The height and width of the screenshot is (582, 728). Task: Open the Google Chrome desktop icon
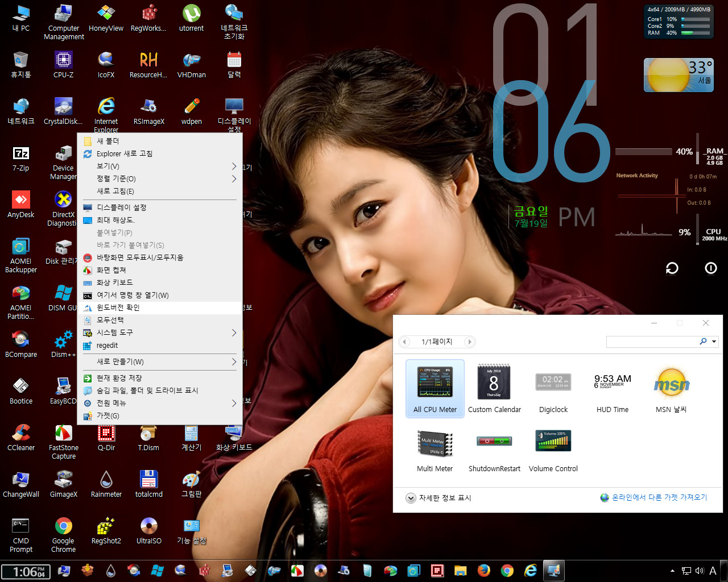[x=64, y=535]
